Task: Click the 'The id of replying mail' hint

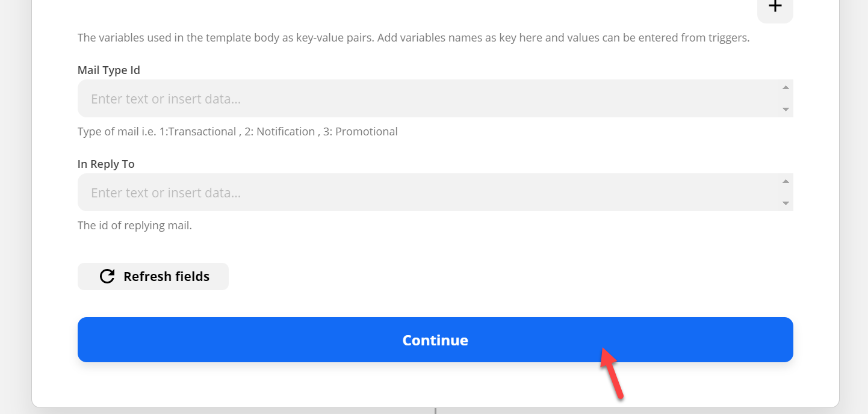Action: coord(135,226)
